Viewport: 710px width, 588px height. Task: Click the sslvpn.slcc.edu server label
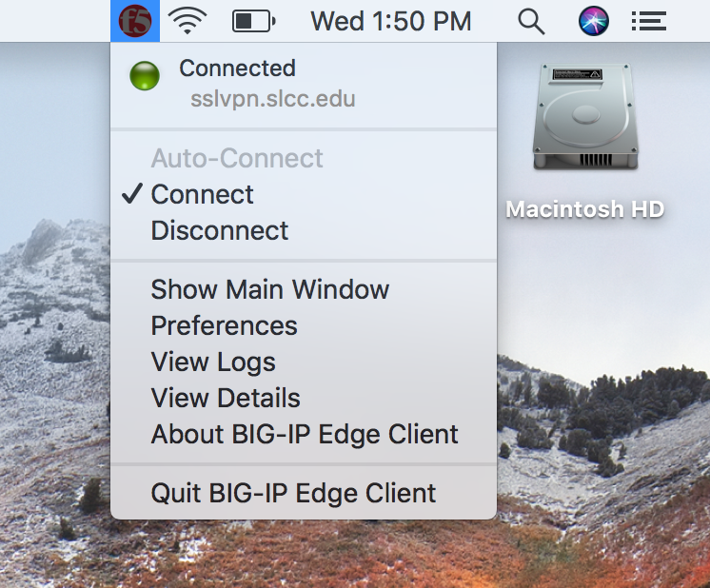(x=273, y=99)
